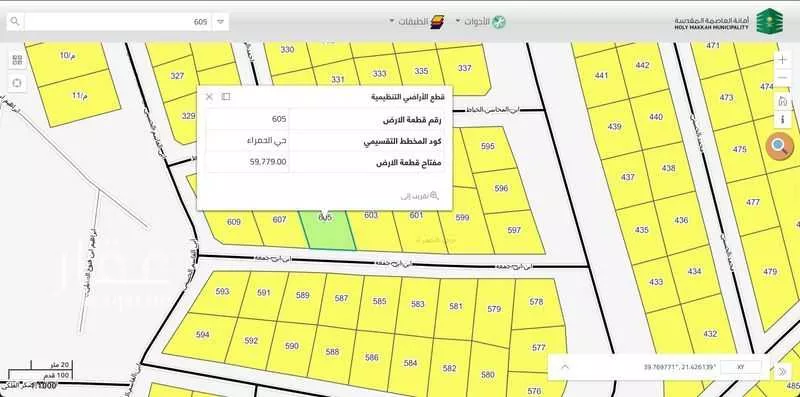Select parcel 609 on the map
800x397 pixels.
coord(234,225)
